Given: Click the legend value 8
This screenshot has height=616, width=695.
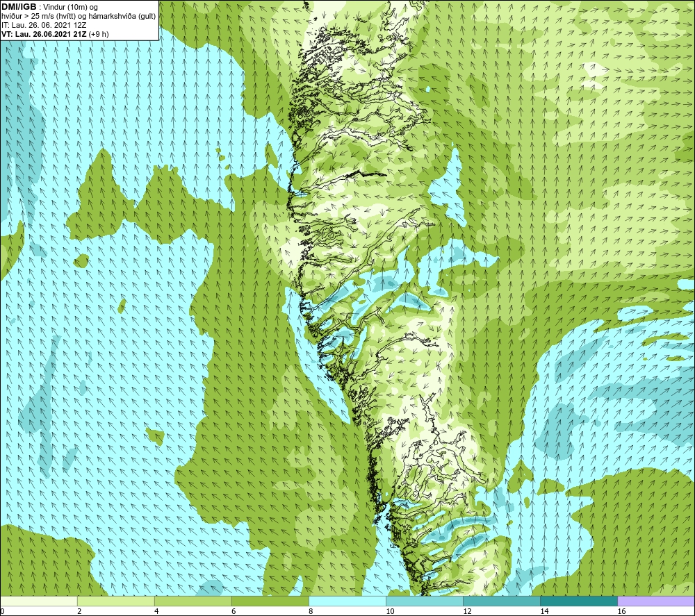Looking at the screenshot, I should (x=311, y=612).
